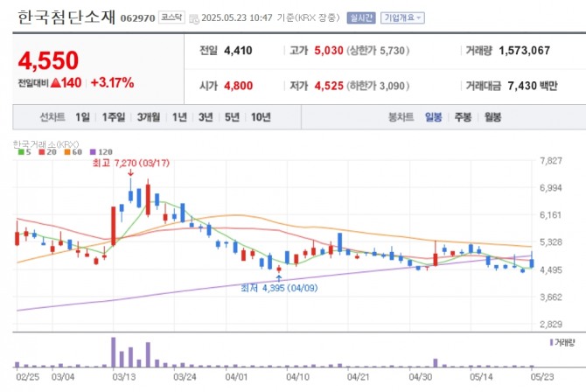The height and width of the screenshot is (392, 586).
Task: Click the +3.17% change percentage
Action: 112,82
